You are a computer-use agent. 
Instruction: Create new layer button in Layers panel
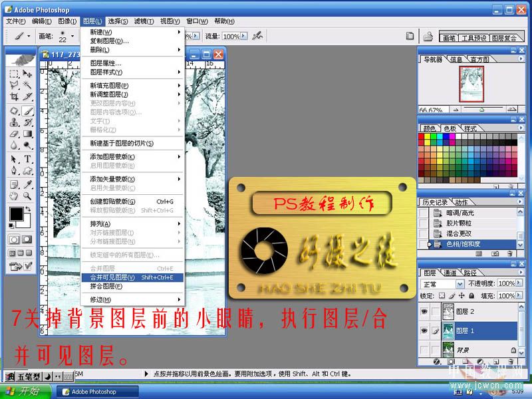pyautogui.click(x=496, y=362)
